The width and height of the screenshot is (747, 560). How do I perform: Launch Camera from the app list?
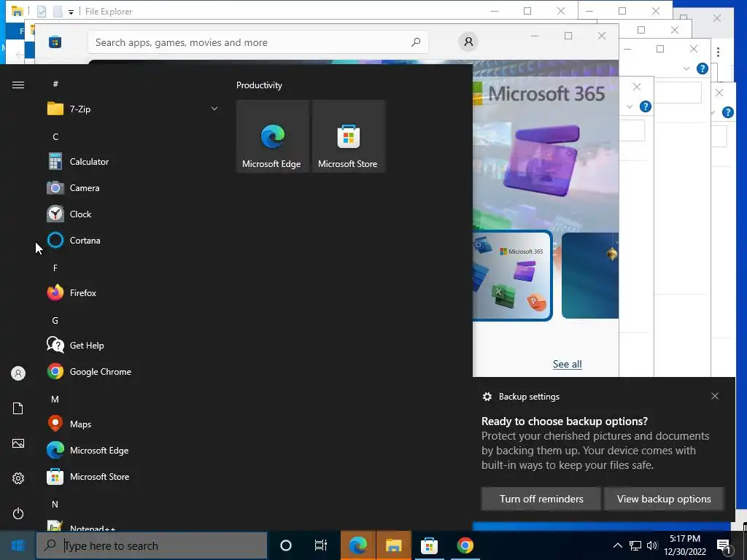point(133,187)
